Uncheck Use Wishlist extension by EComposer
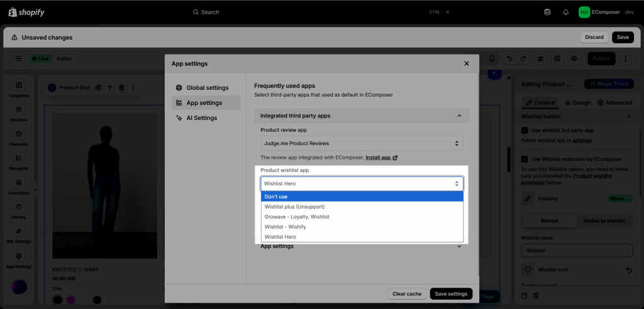This screenshot has width=644, height=309. coord(525,159)
